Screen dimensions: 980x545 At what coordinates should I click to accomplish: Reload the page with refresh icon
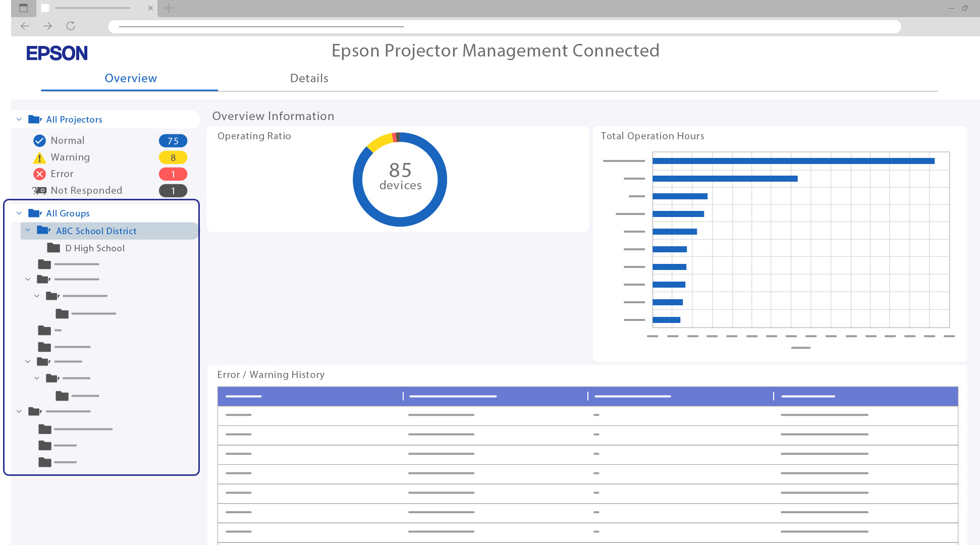point(71,26)
